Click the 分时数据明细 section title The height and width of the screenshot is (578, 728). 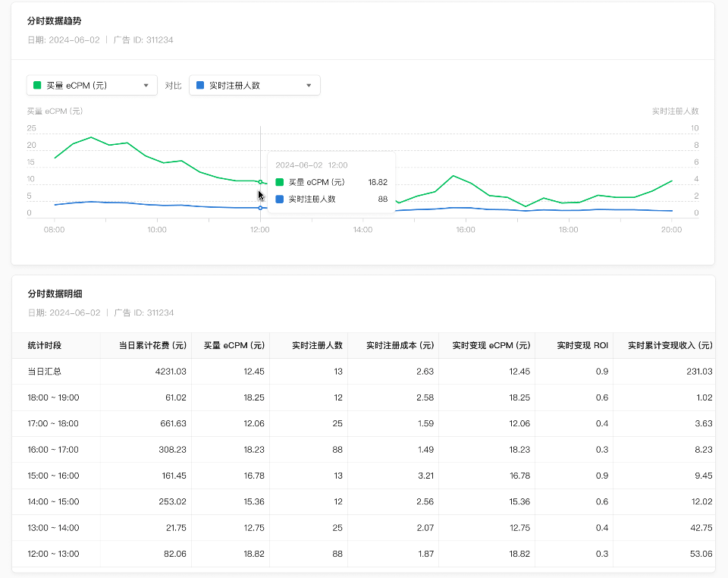coord(55,294)
